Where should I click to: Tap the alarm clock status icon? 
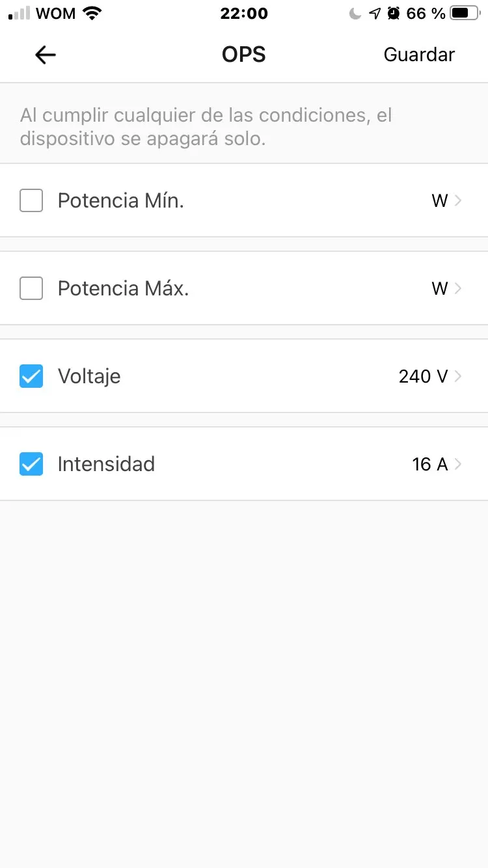393,14
